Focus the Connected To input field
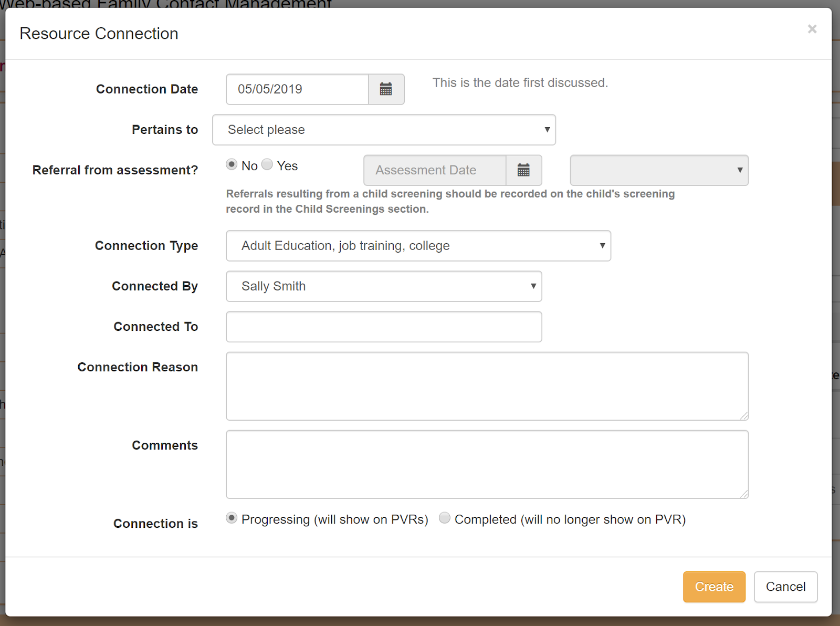 coord(384,327)
